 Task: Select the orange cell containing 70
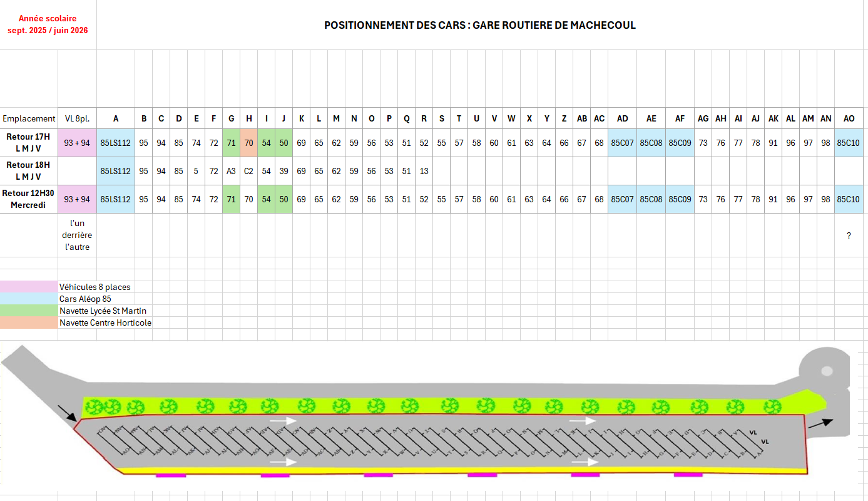coord(248,143)
